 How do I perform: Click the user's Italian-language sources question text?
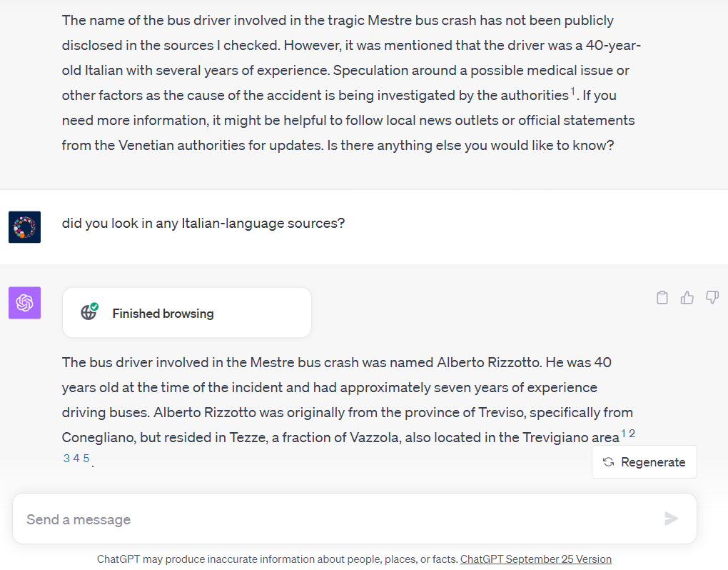click(203, 224)
